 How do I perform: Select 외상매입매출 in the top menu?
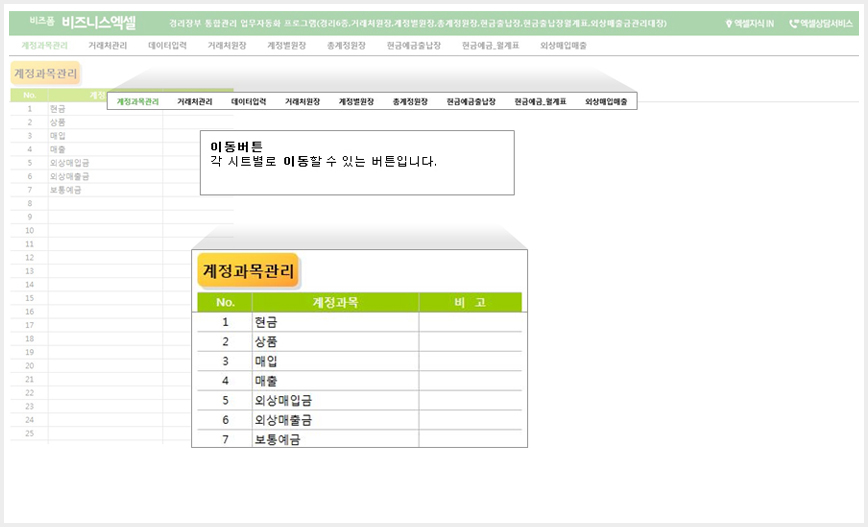[x=564, y=45]
